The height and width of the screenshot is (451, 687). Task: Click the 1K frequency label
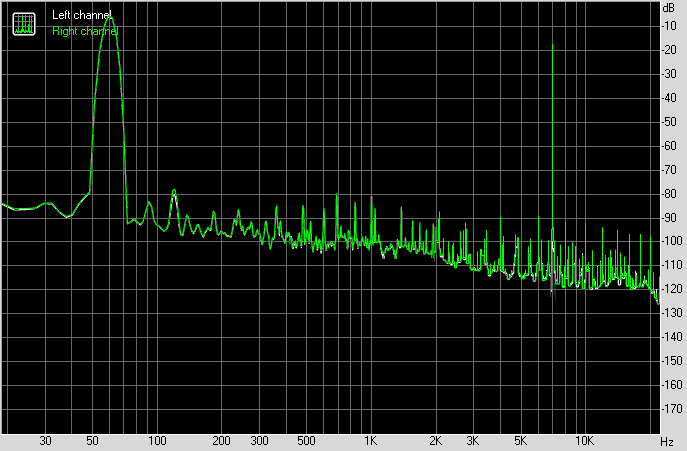(x=371, y=441)
